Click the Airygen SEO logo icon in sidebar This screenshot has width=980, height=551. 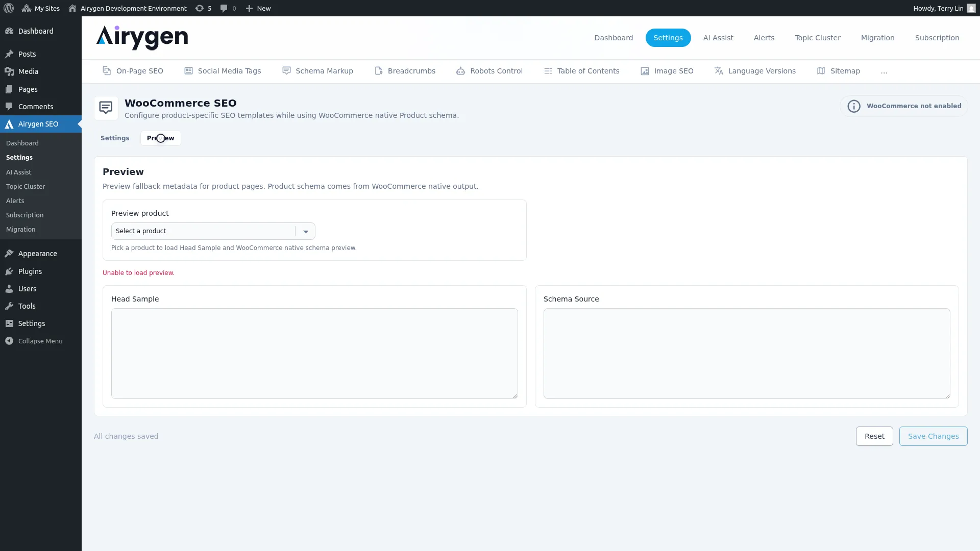coord(9,124)
